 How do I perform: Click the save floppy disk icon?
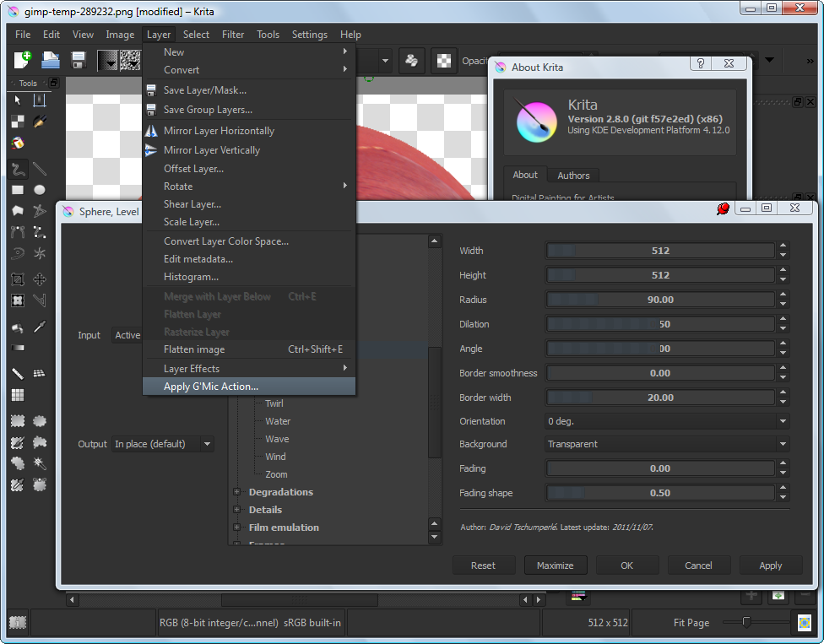[x=79, y=61]
